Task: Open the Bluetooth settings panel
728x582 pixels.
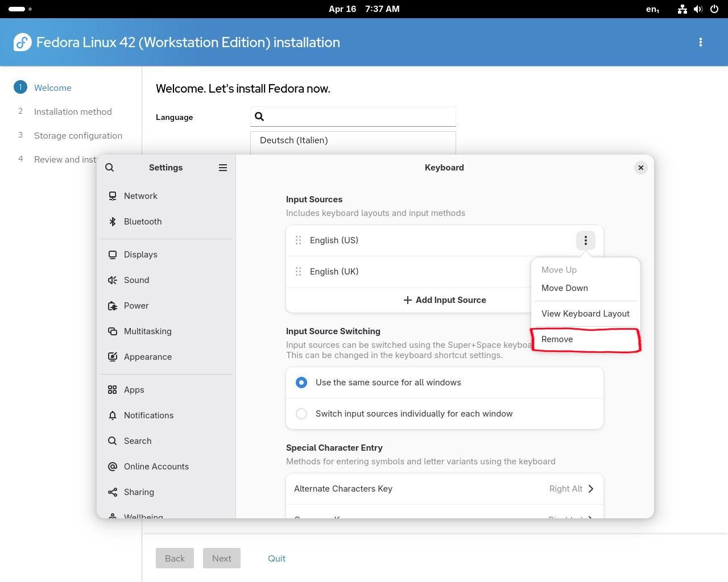Action: (x=166, y=222)
